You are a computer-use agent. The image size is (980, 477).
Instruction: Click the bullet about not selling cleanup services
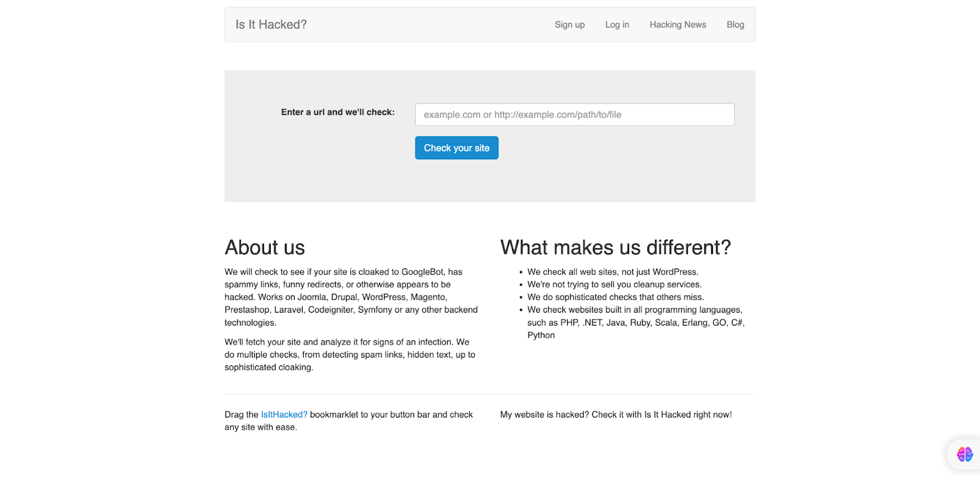[614, 284]
